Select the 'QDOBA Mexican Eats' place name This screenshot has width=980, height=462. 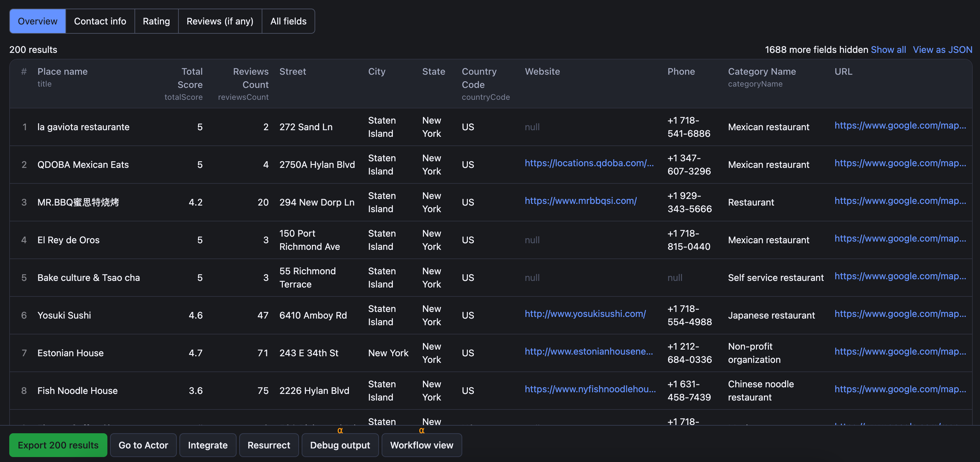pos(83,165)
